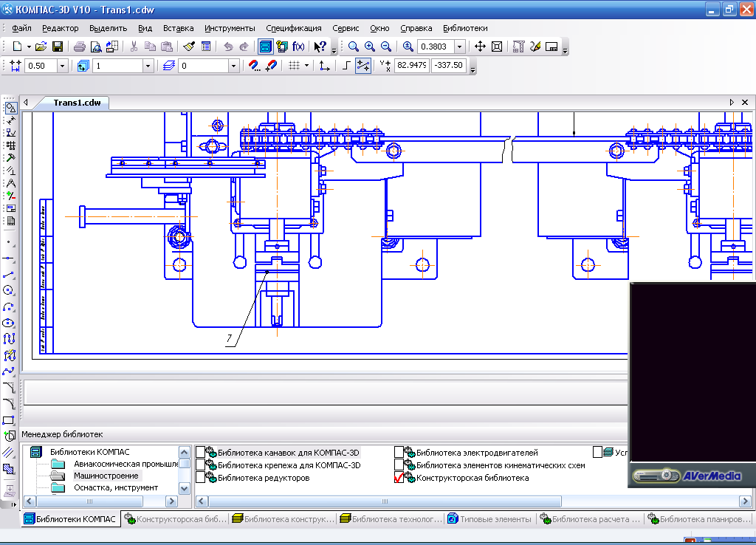Switch to Типовые элементы tab
The height and width of the screenshot is (545, 756).
pos(490,519)
